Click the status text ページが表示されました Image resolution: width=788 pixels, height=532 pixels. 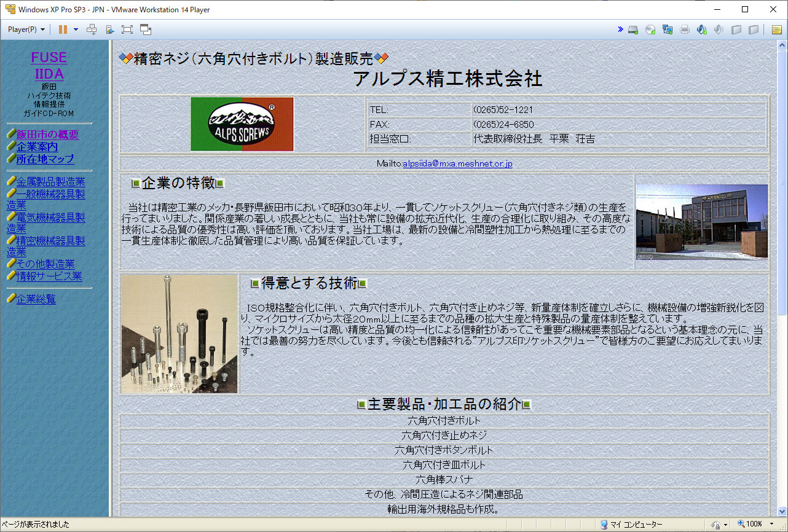(36, 525)
